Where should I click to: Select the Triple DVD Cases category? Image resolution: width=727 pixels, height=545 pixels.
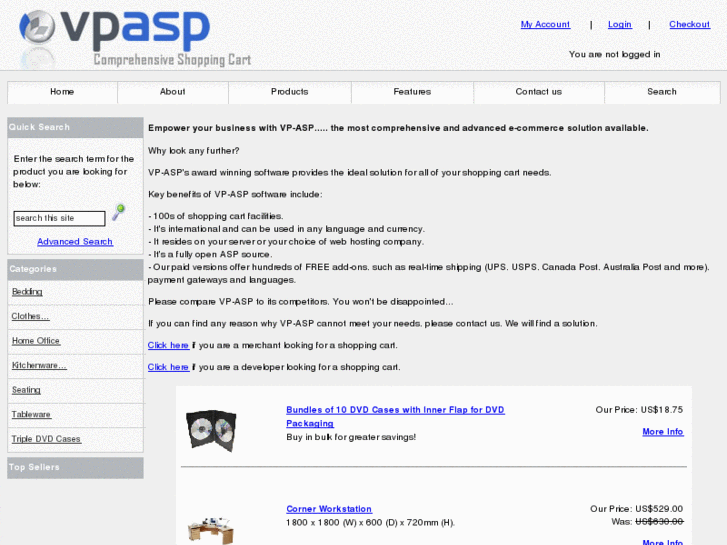coord(46,439)
